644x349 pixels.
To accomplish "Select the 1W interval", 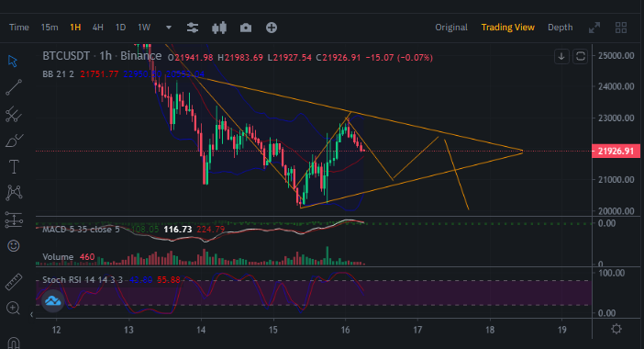I will (144, 28).
